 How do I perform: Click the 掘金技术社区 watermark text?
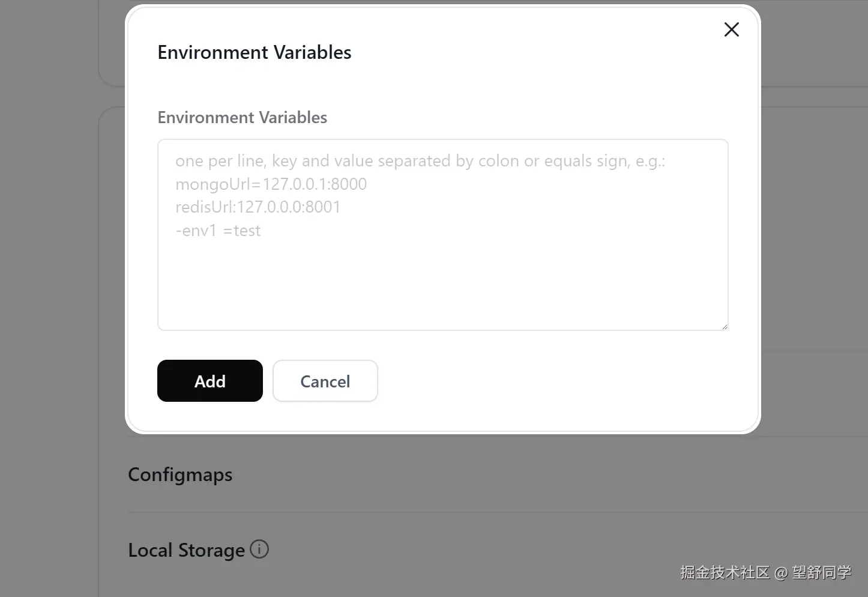(x=725, y=572)
